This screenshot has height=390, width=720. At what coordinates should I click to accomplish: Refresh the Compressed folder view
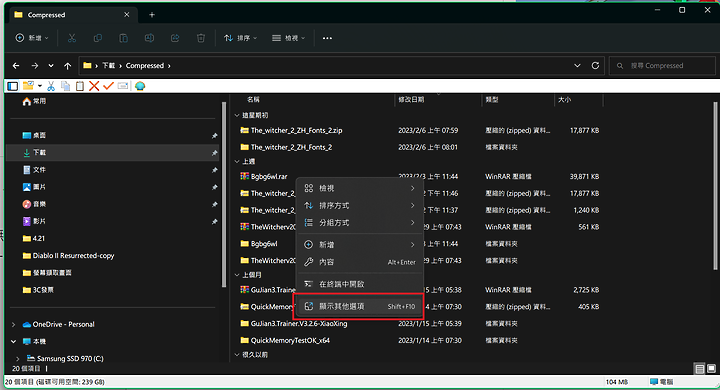[595, 66]
